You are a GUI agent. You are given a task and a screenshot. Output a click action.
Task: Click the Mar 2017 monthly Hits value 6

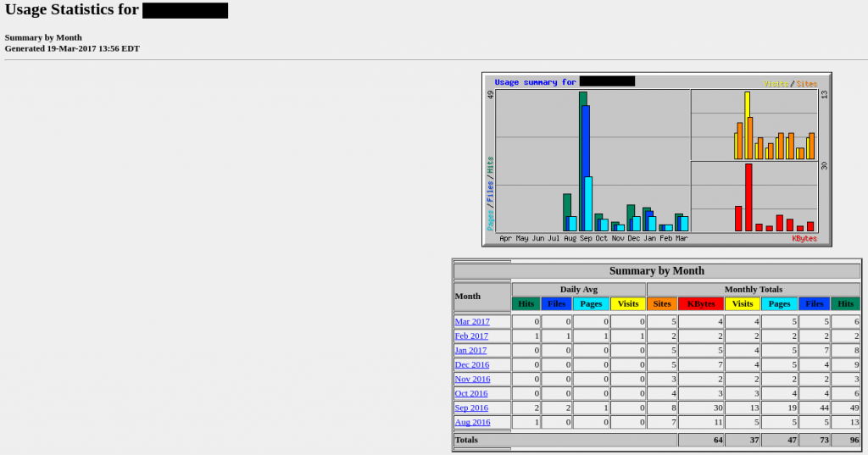856,322
